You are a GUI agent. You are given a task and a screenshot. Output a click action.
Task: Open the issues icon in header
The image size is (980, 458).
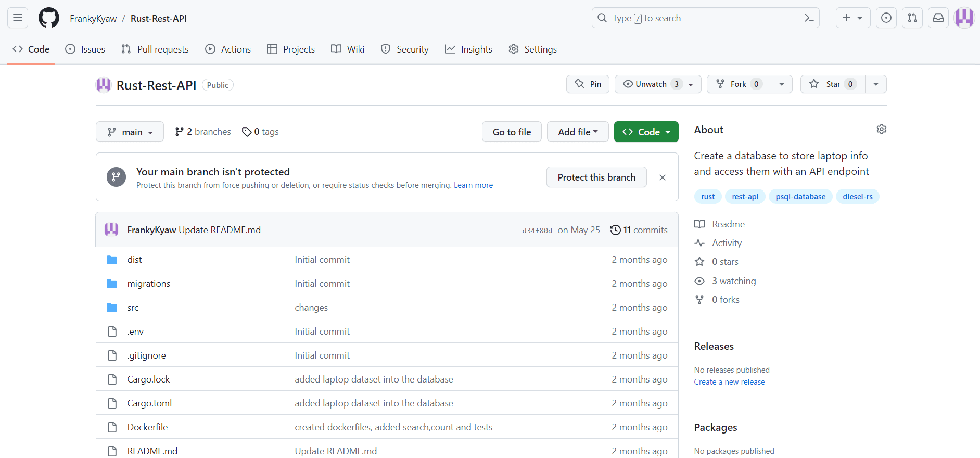point(886,18)
